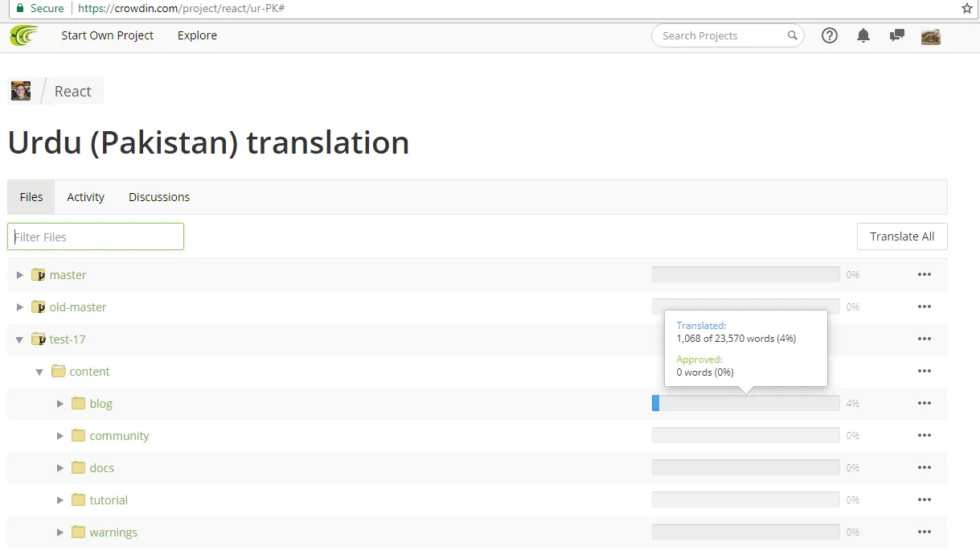The image size is (980, 551).
Task: Click the blog folder icon
Action: coord(78,403)
